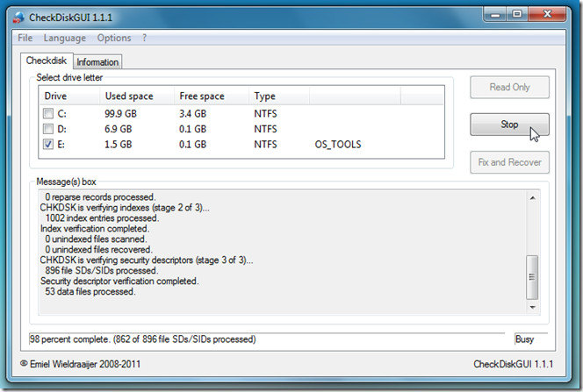Screen dimensions: 583x392
Task: Click the message box scroll down arrow
Action: click(532, 307)
